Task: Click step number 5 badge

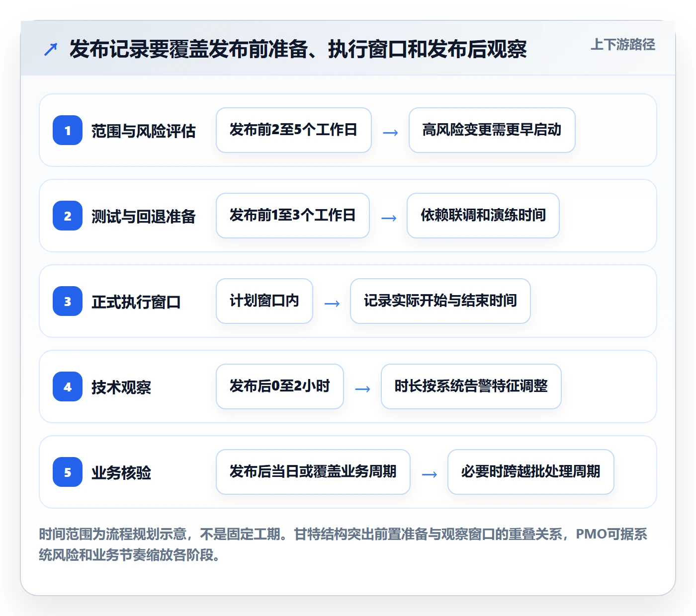Action: [68, 472]
